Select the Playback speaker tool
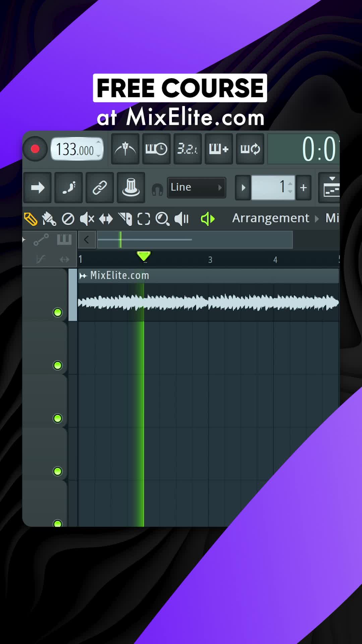362x644 pixels. tap(182, 219)
